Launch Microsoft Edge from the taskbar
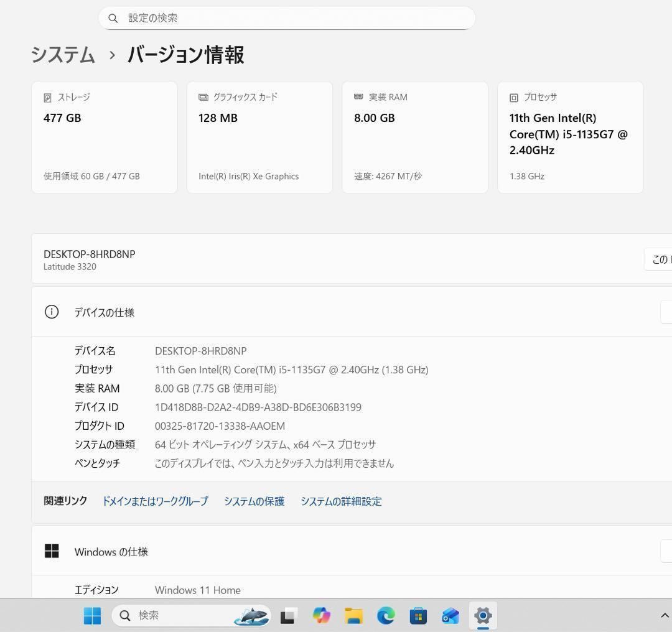Viewport: 672px width, 632px height. coord(386,616)
